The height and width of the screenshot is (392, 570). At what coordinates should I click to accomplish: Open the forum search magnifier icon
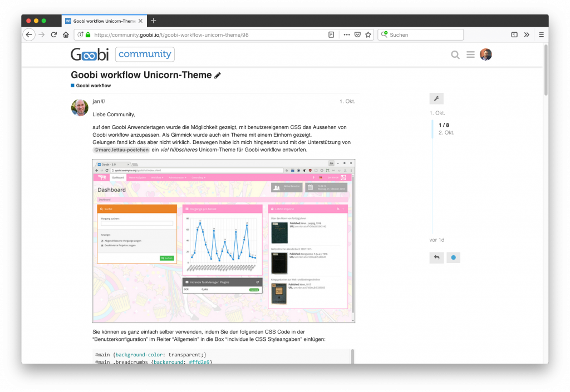pyautogui.click(x=455, y=55)
